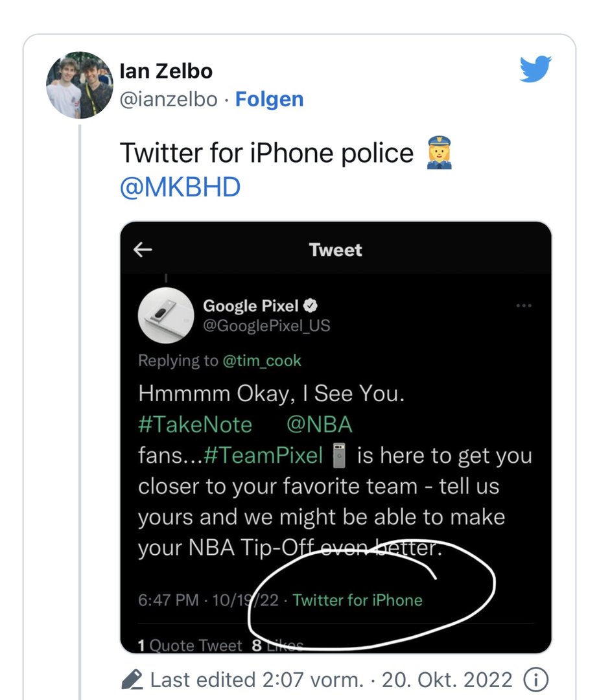Open the @MKBHD mention

(180, 187)
